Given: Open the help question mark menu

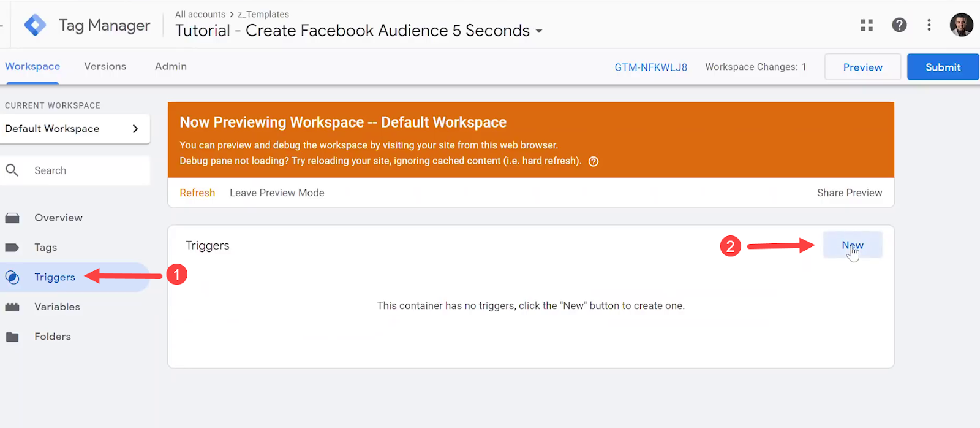Looking at the screenshot, I should 899,25.
